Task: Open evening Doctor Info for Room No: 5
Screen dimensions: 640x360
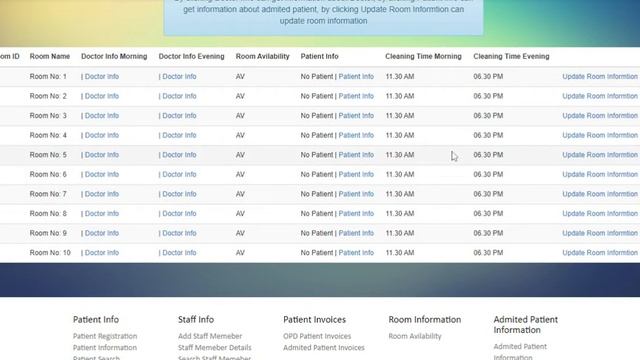Action: point(179,155)
